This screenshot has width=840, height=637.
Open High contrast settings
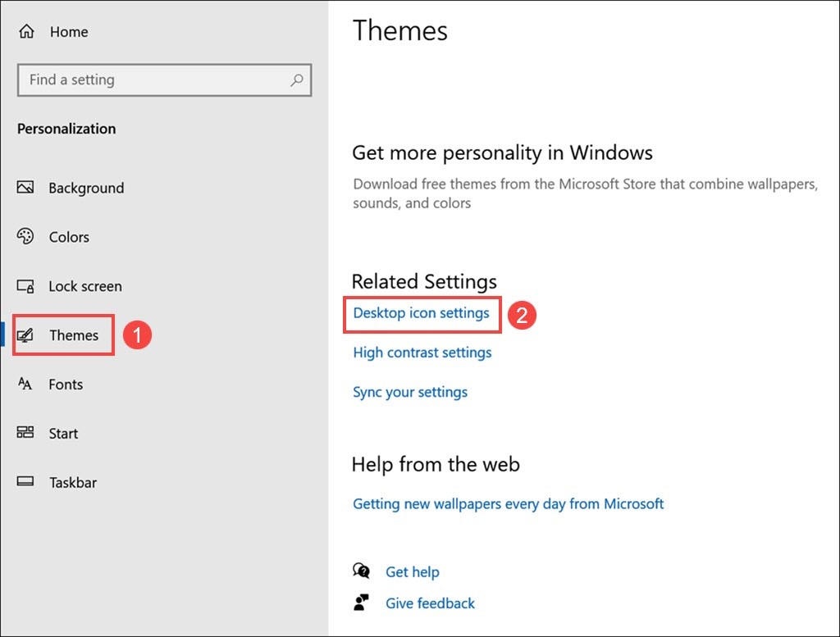click(422, 353)
